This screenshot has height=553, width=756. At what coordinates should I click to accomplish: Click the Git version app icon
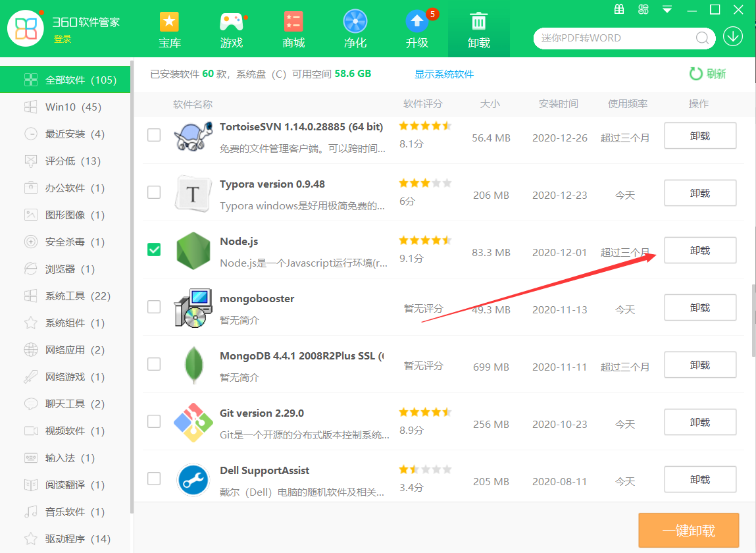[193, 423]
